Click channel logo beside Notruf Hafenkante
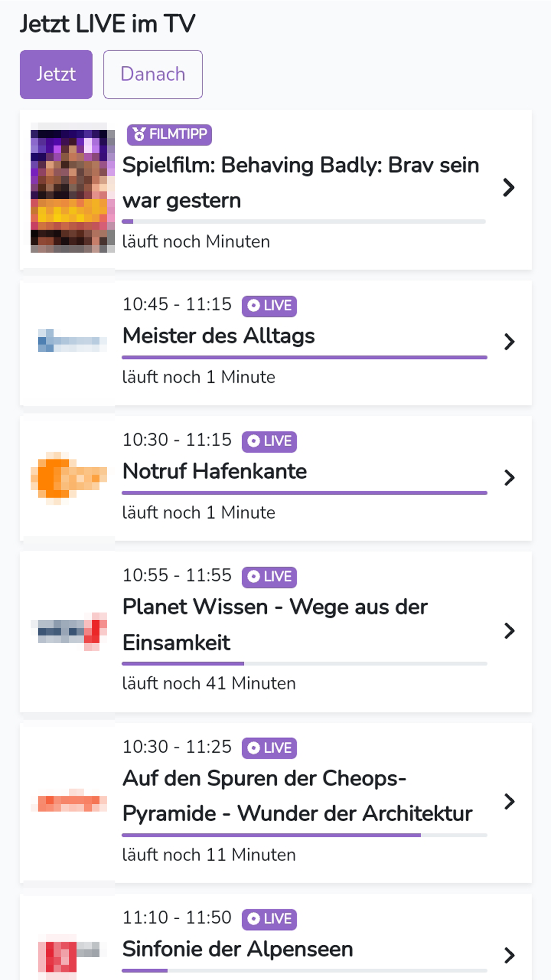Screen dimensions: 551x980 (69, 478)
